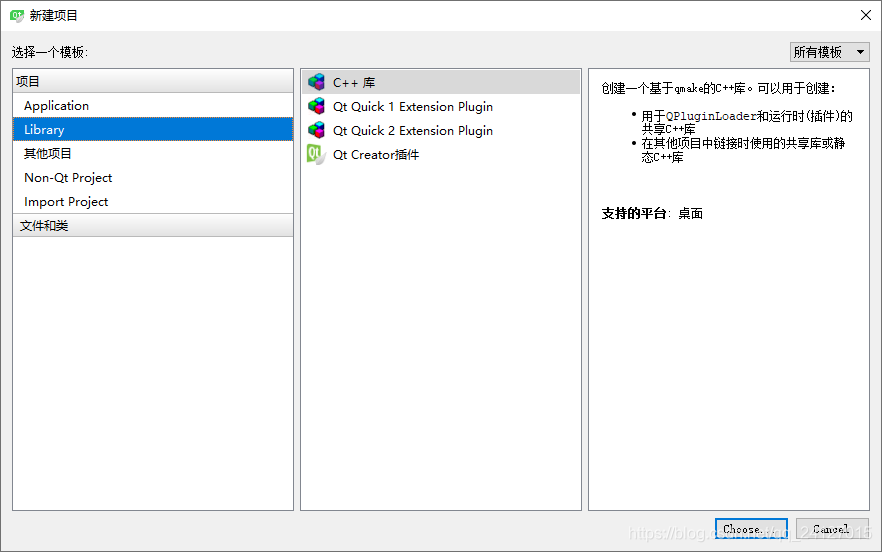Viewport: 882px width, 552px height.
Task: Click the Choose... button
Action: click(x=751, y=529)
